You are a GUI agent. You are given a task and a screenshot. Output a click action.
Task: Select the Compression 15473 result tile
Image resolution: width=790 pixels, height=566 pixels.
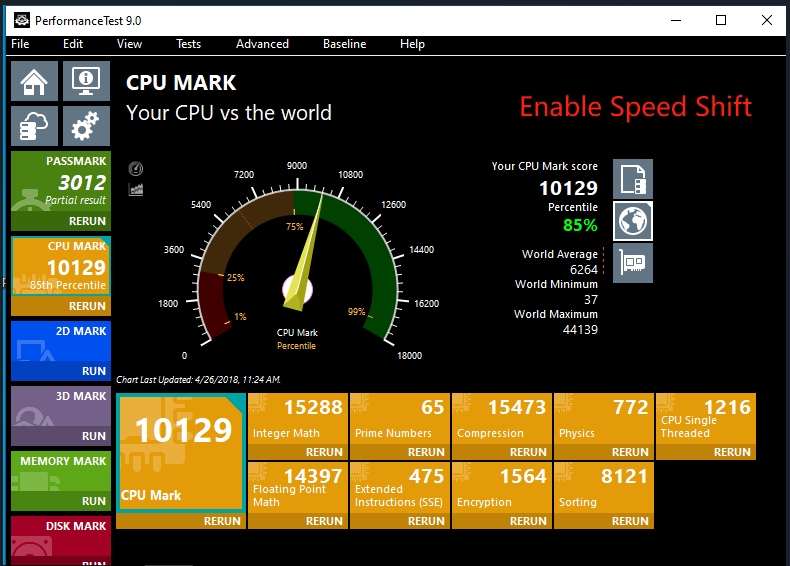pos(502,419)
